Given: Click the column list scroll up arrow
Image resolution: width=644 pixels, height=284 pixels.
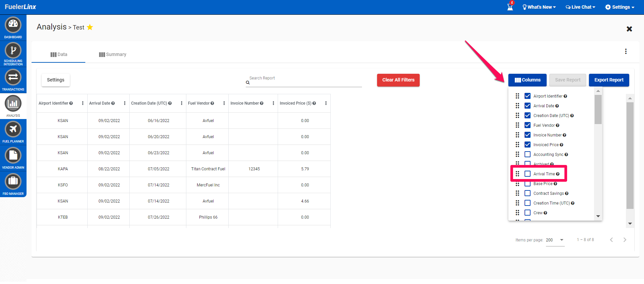Looking at the screenshot, I should [598, 91].
